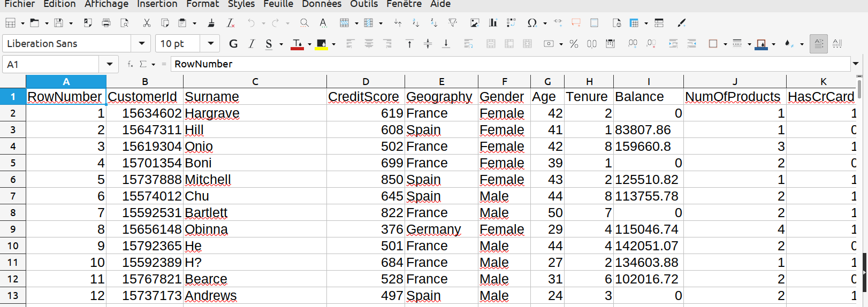The height and width of the screenshot is (307, 868).
Task: Toggle italic formatting button
Action: tap(252, 44)
